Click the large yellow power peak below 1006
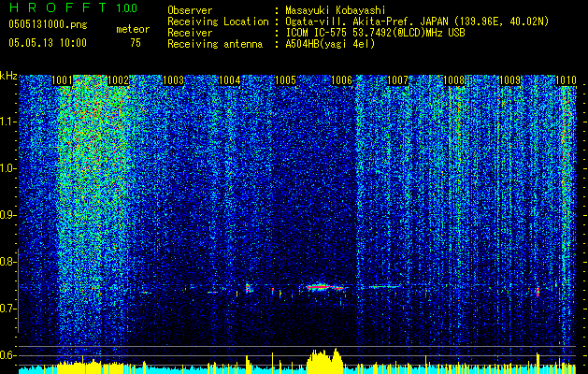 click(324, 361)
